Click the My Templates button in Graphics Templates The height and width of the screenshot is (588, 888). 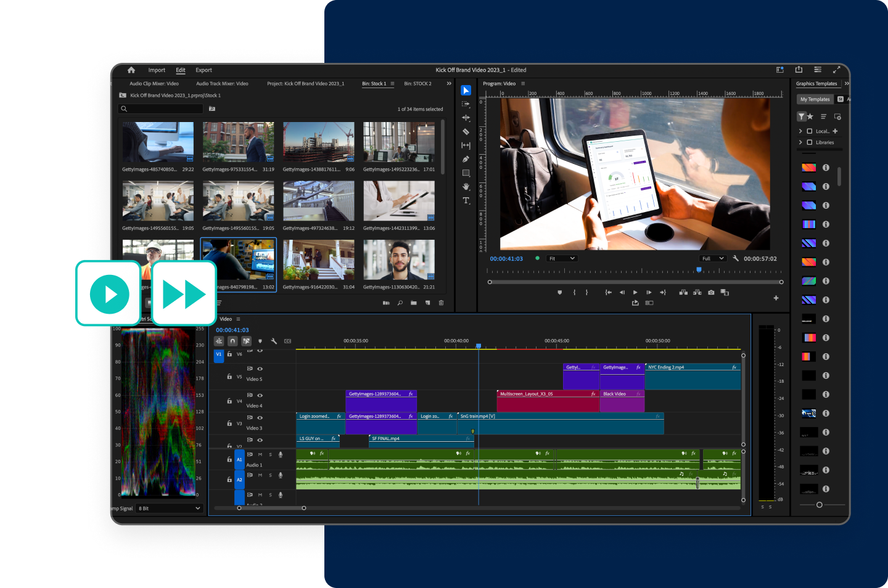pos(815,99)
